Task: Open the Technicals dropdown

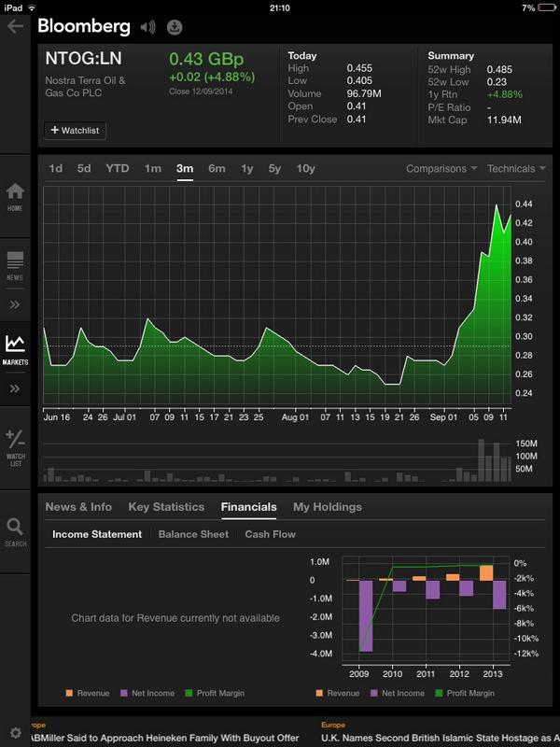Action: [x=516, y=169]
